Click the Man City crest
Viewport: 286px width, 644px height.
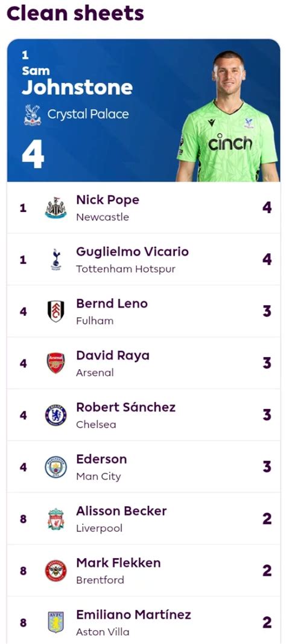pos(56,467)
